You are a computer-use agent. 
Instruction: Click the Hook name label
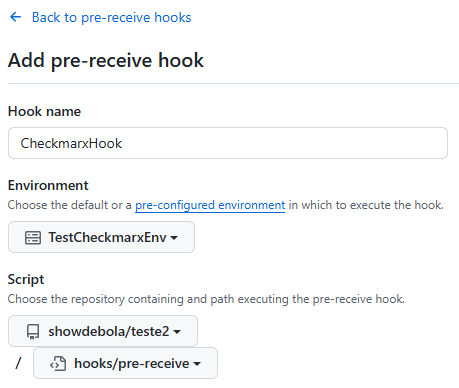click(44, 111)
